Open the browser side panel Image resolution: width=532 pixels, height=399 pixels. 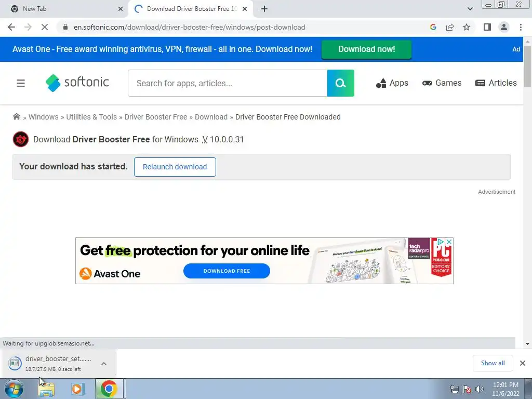point(487,27)
